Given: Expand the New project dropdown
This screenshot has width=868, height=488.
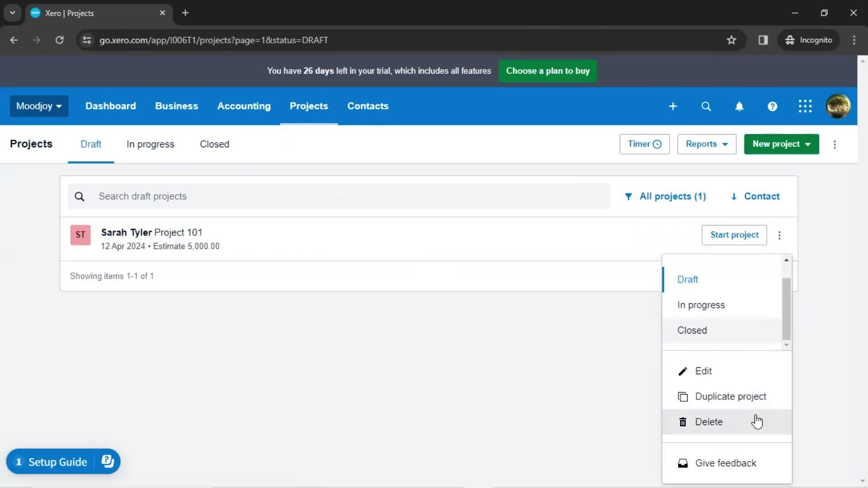Looking at the screenshot, I should [x=781, y=144].
